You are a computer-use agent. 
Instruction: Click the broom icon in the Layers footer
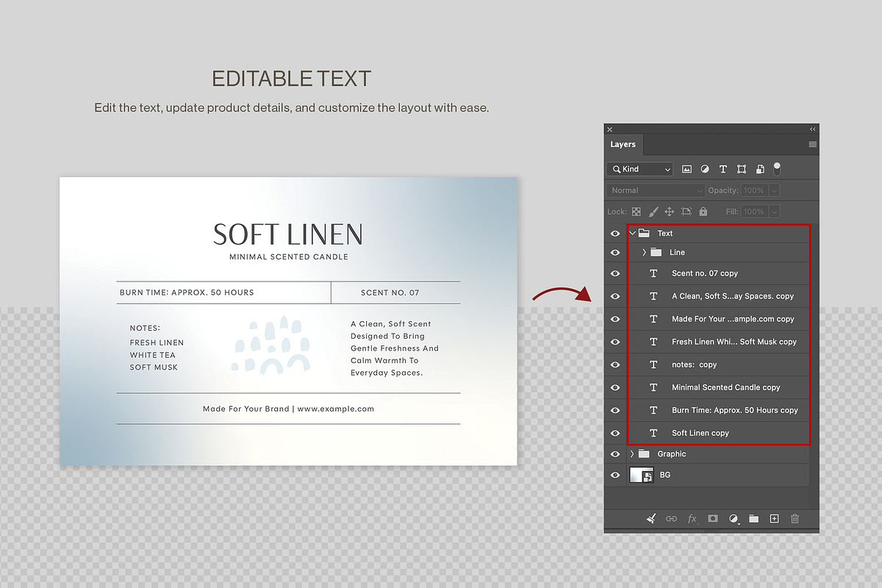click(x=651, y=518)
